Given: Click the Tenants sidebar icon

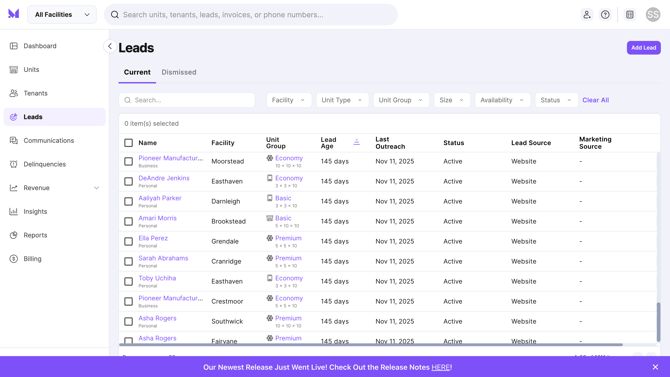Looking at the screenshot, I should tap(14, 93).
